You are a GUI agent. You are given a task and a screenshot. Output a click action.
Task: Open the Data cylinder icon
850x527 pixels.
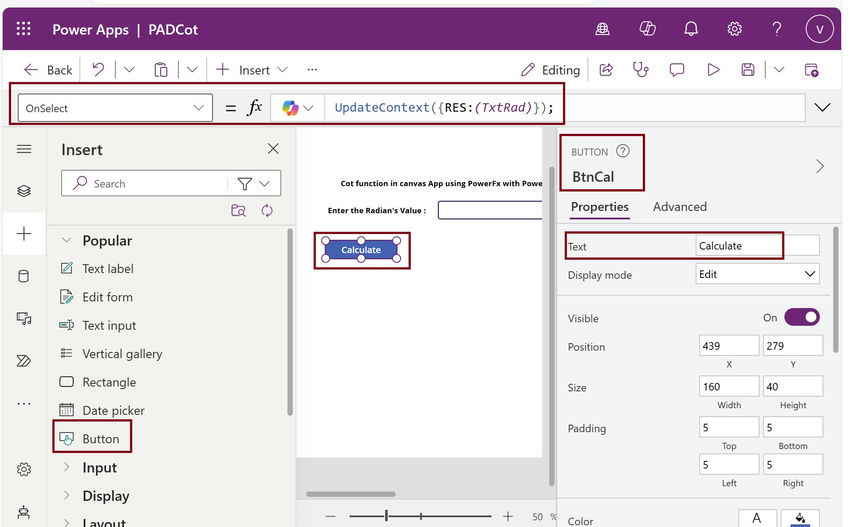24,277
